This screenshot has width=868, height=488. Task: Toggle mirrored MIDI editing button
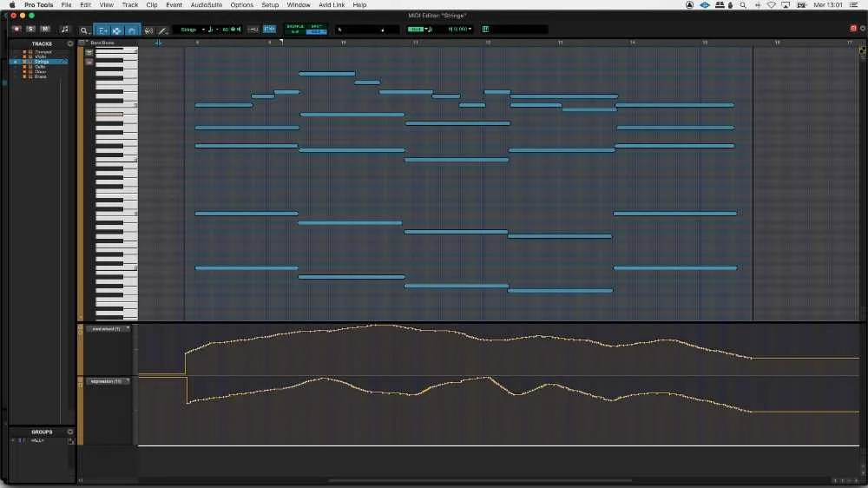point(270,29)
